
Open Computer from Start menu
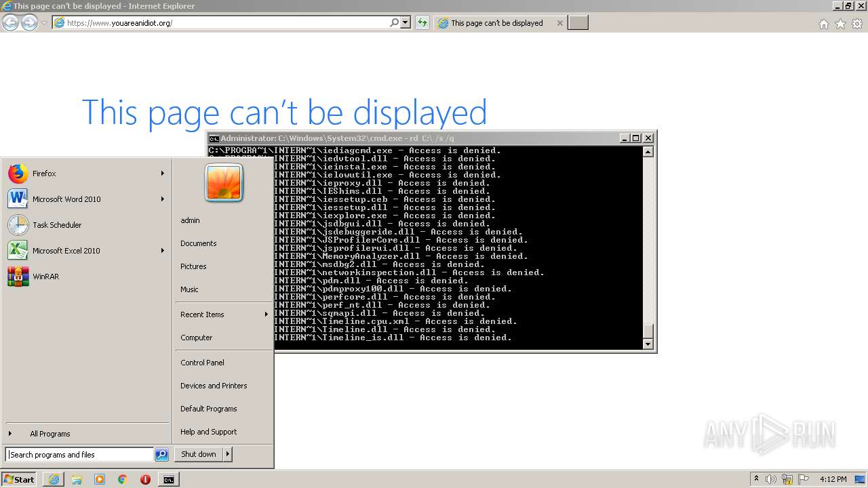[197, 338]
